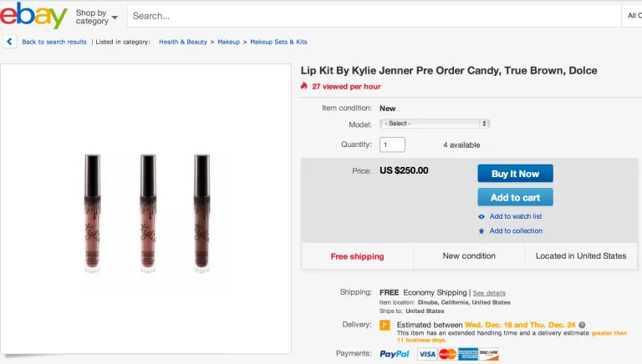Click the Makeup Sets & Kits breadcrumb

click(278, 42)
